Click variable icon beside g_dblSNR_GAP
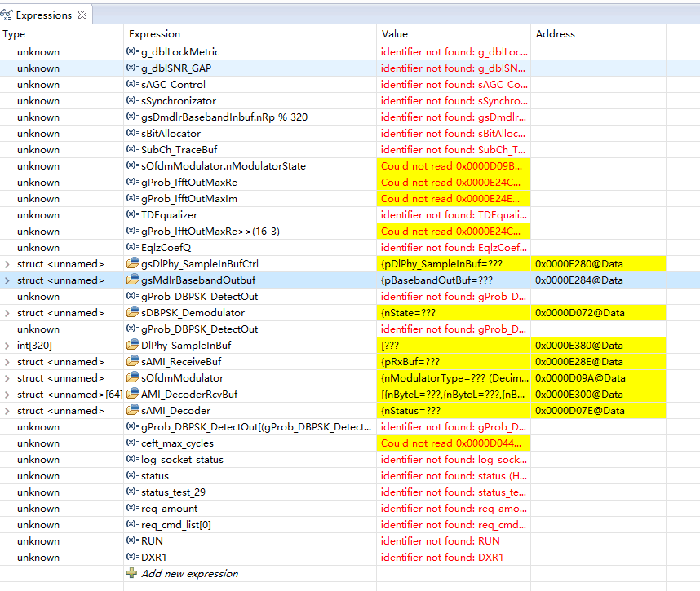This screenshot has width=700, height=591. (x=133, y=68)
